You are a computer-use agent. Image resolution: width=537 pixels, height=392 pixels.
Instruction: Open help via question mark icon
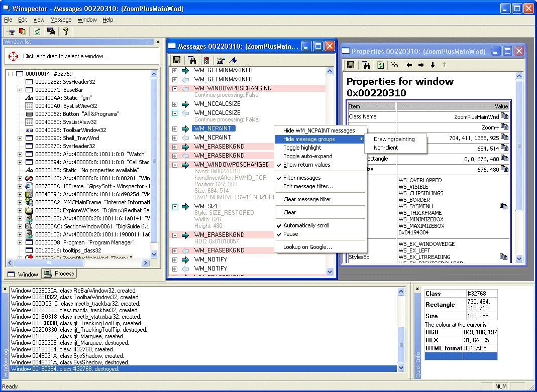(x=66, y=32)
